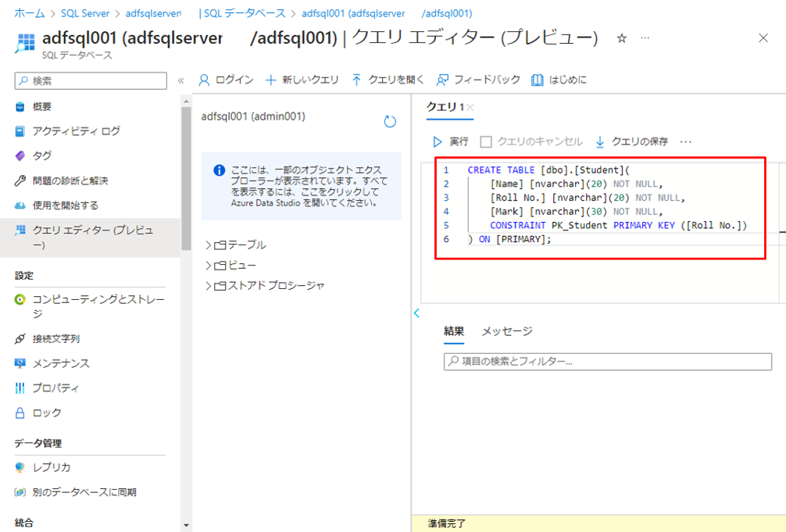786x532 pixels.
Task: Toggle the クエリのキャンセル checkbox icon
Action: (486, 142)
